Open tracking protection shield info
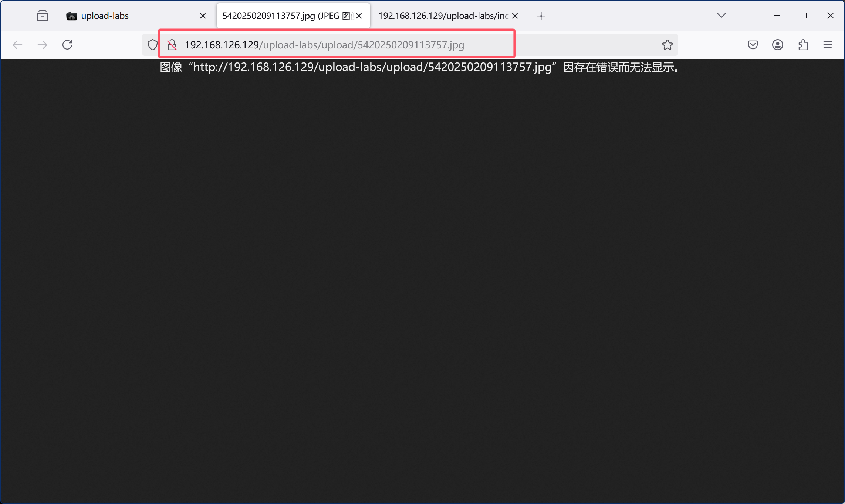This screenshot has width=845, height=504. (152, 45)
